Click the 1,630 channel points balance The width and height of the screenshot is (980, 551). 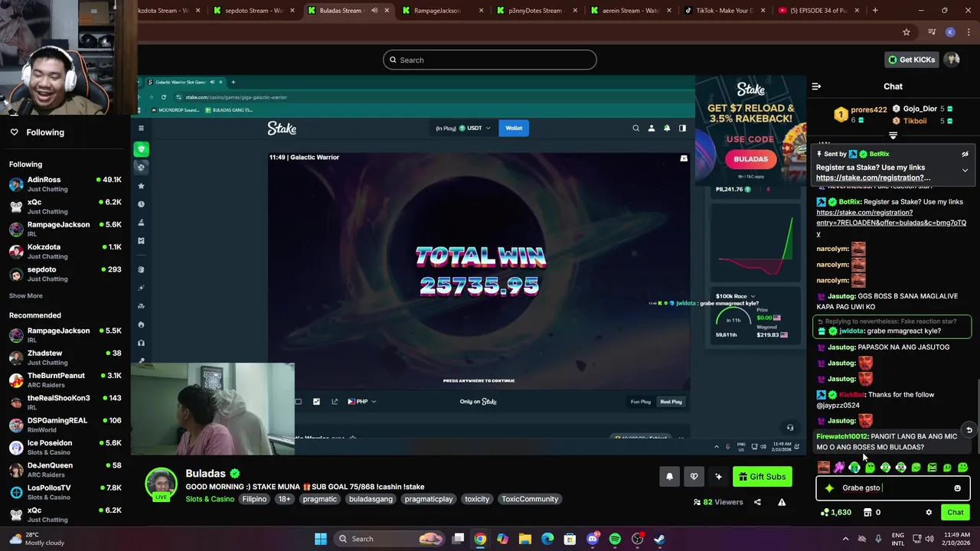coord(835,512)
